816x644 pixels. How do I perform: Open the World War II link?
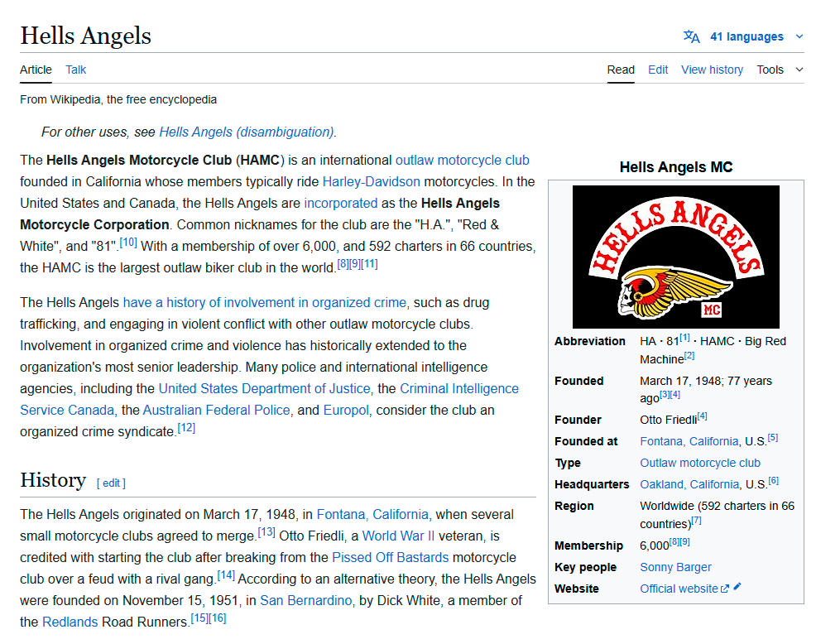398,536
